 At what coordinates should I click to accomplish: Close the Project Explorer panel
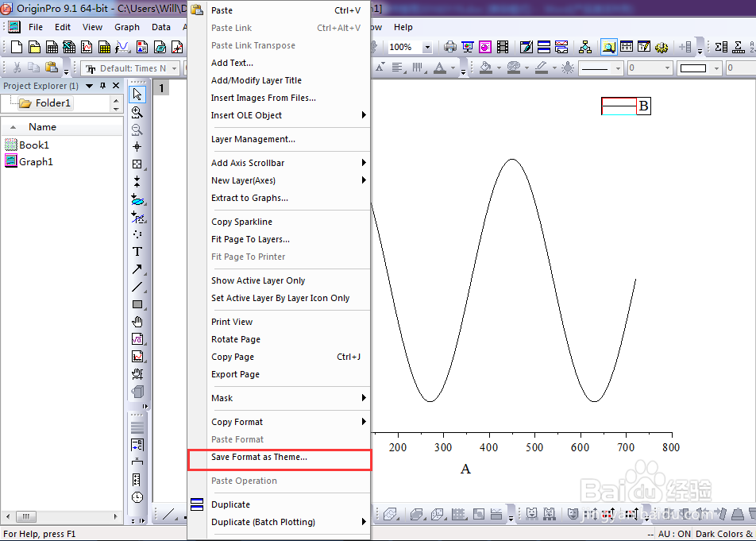tap(116, 85)
